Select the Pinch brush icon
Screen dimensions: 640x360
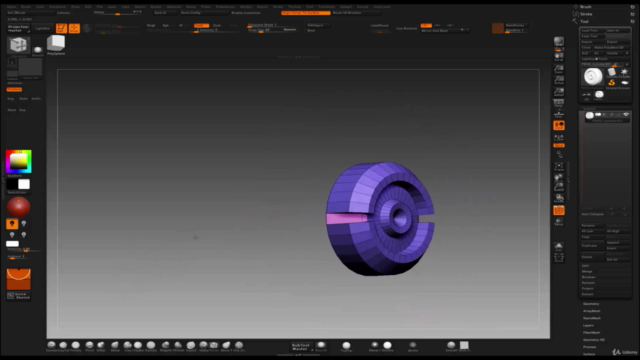point(89,346)
